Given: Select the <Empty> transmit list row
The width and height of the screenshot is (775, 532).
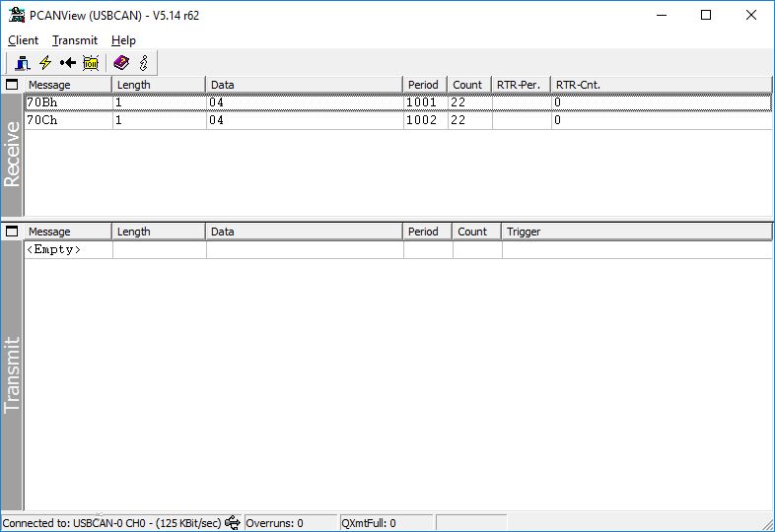Looking at the screenshot, I should pyautogui.click(x=398, y=249).
